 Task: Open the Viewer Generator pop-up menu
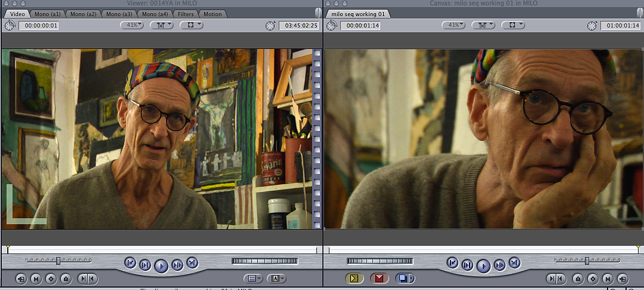[x=277, y=279]
